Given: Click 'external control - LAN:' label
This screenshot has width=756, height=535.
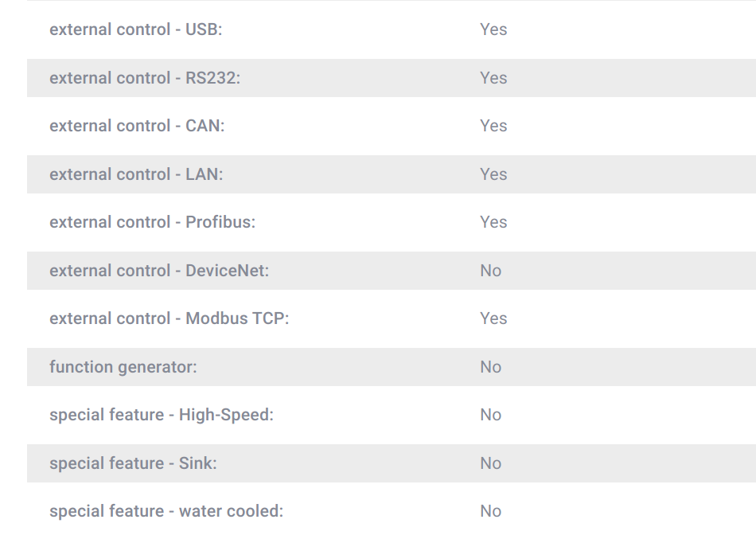Looking at the screenshot, I should [x=136, y=174].
